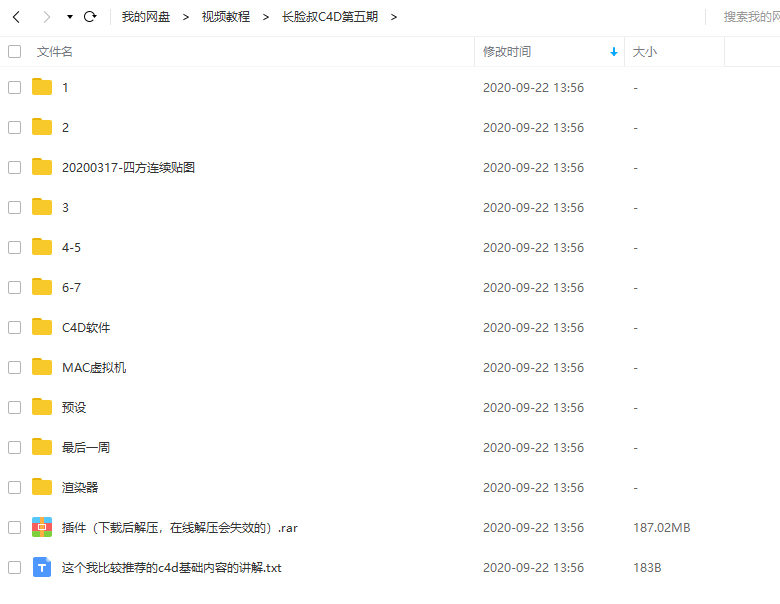Open the 20200317-四方连续贴图 folder name
Screen dimensions: 780x604
(128, 168)
